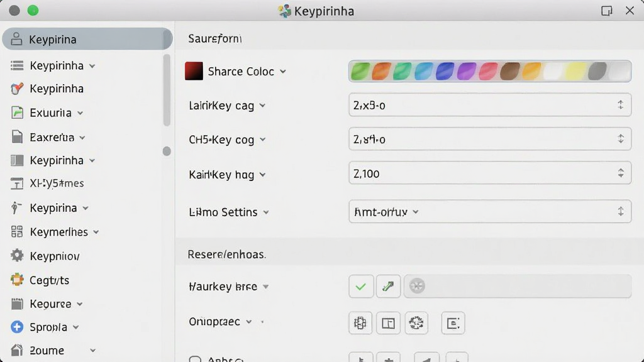Click the round snowflake icon in the gray field

click(417, 286)
